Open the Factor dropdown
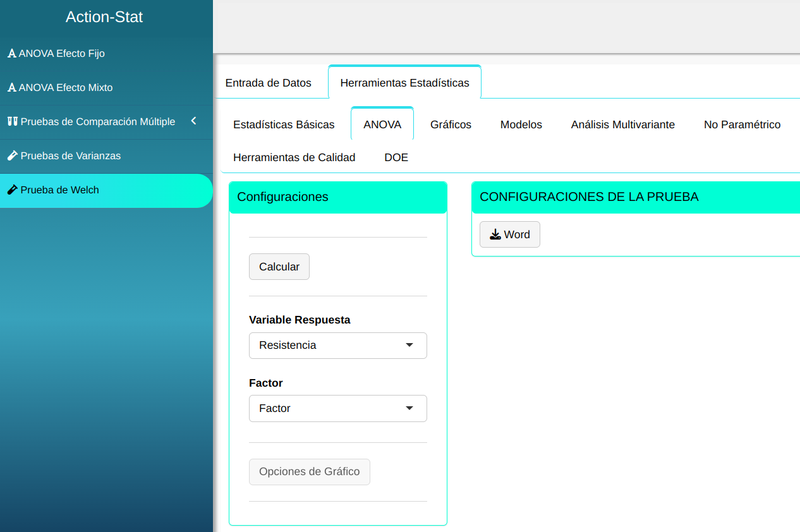The image size is (800, 532). 337,409
